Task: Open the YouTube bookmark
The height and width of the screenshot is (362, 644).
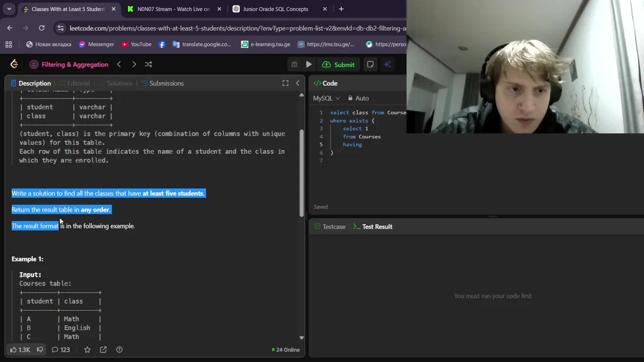Action: click(x=136, y=44)
